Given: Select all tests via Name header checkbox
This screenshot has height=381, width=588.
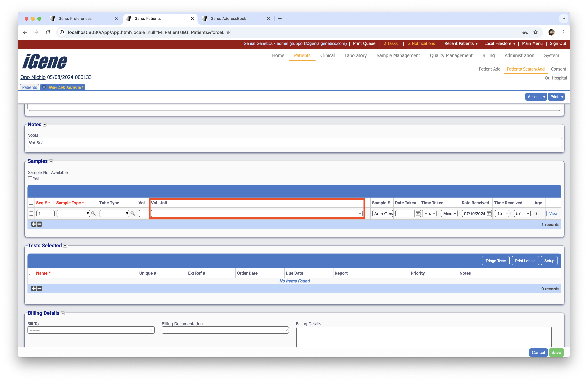Looking at the screenshot, I should coord(31,273).
